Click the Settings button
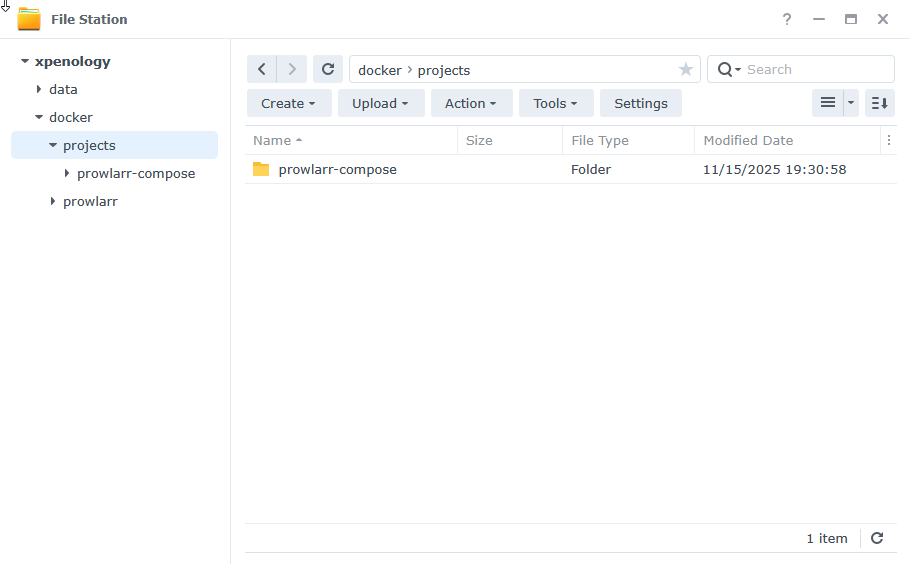The width and height of the screenshot is (910, 564). click(x=641, y=103)
